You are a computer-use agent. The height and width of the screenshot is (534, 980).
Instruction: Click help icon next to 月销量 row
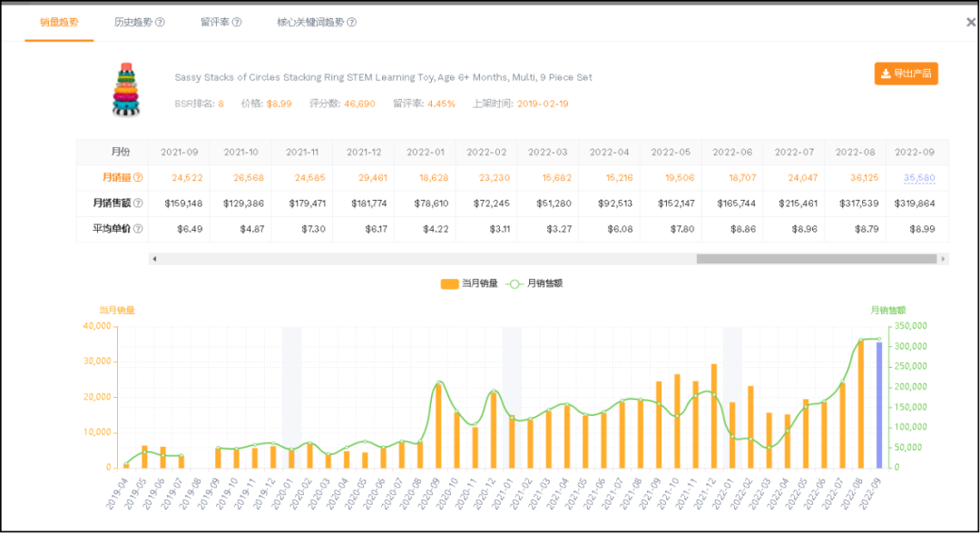pos(138,177)
